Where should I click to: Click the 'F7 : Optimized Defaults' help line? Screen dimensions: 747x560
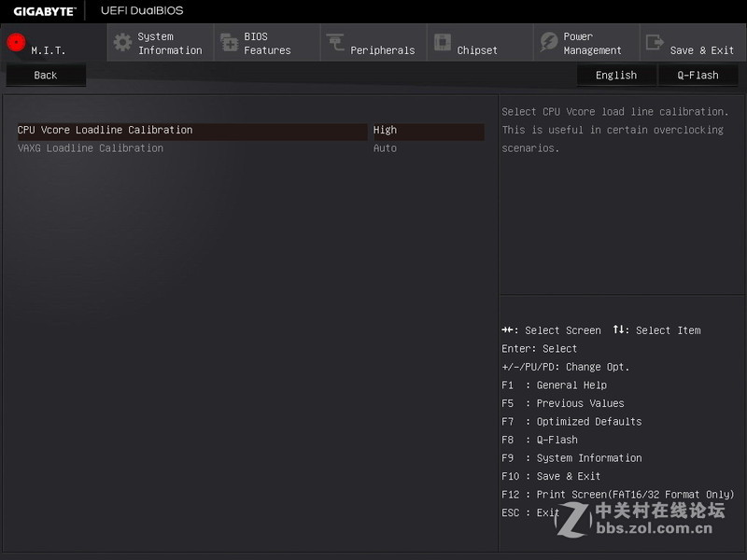571,422
